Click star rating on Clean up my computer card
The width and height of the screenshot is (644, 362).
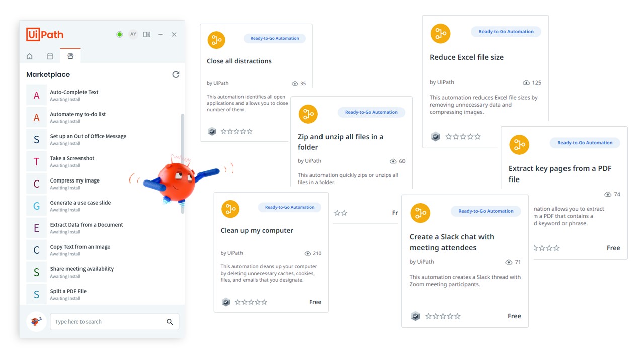[251, 302]
